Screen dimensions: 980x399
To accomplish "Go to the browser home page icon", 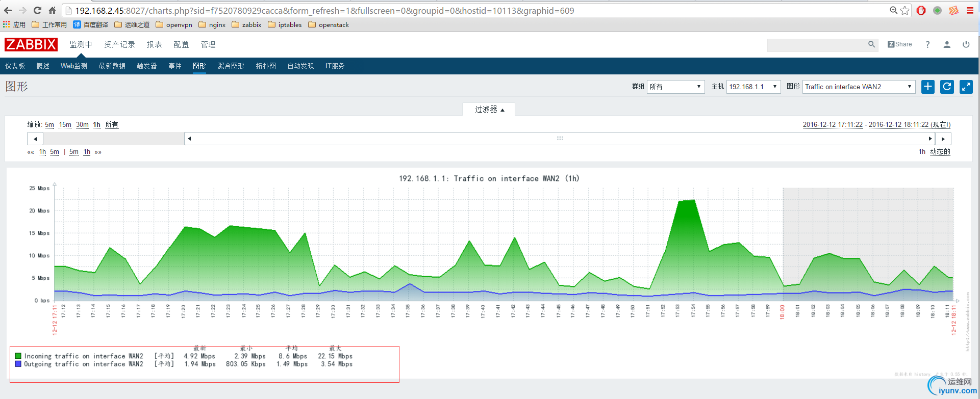I will tap(52, 10).
